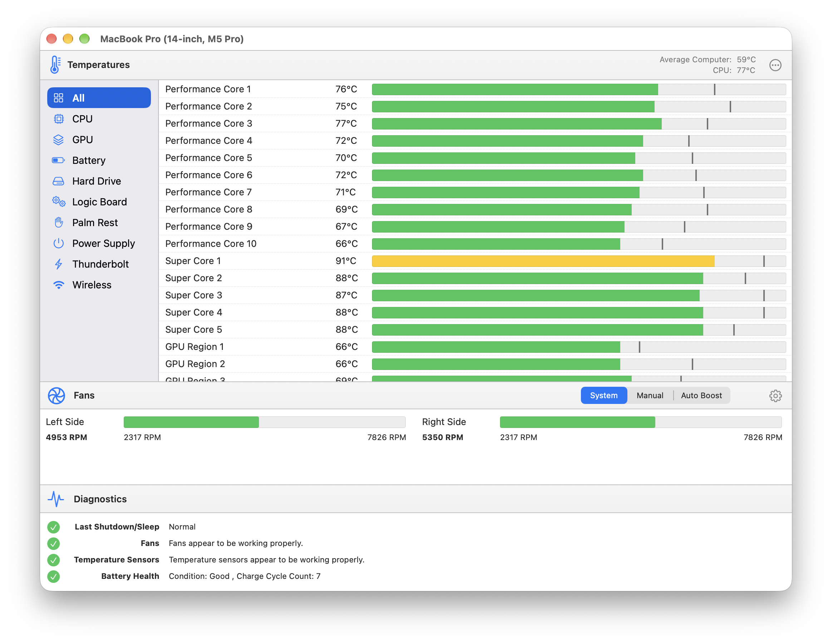Click the Thunderbolt lightning icon

point(58,264)
